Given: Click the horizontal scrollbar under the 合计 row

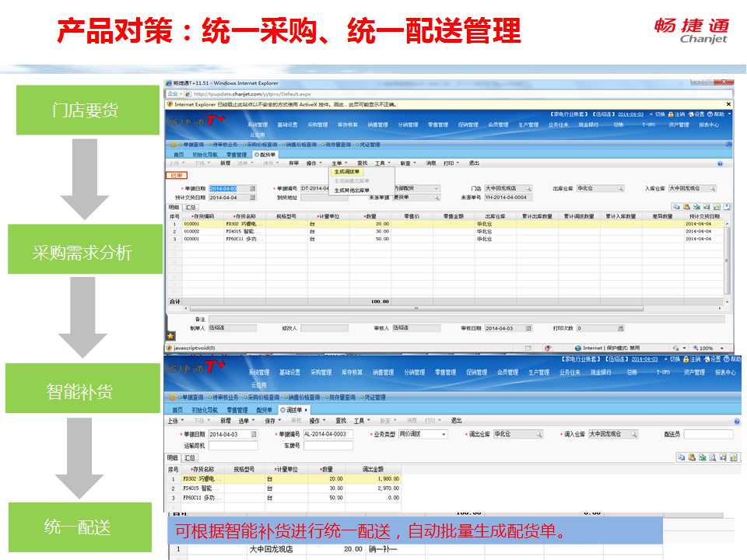Looking at the screenshot, I should tap(416, 307).
